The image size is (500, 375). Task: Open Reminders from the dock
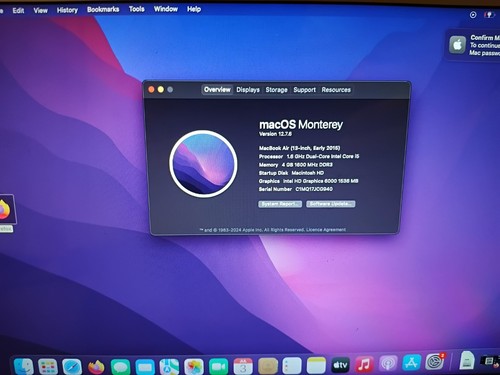pos(292,366)
